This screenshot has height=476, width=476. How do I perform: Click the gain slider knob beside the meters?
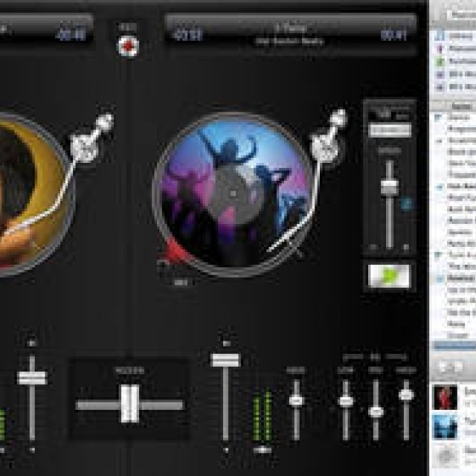tap(296, 401)
